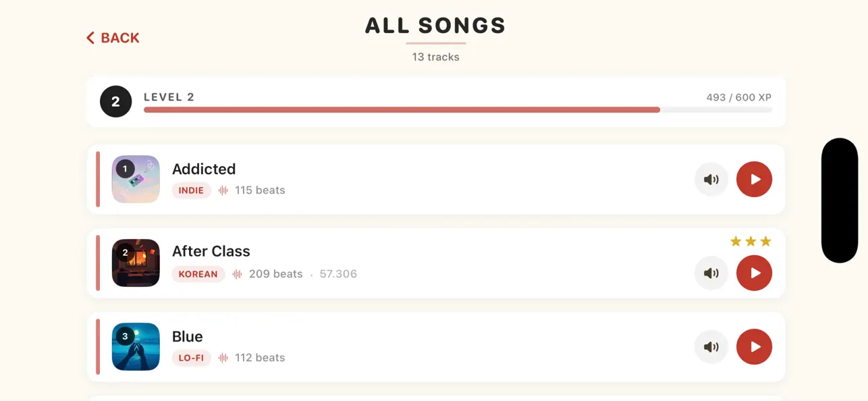Click the LO-FI genre tag
868x401 pixels.
(191, 358)
